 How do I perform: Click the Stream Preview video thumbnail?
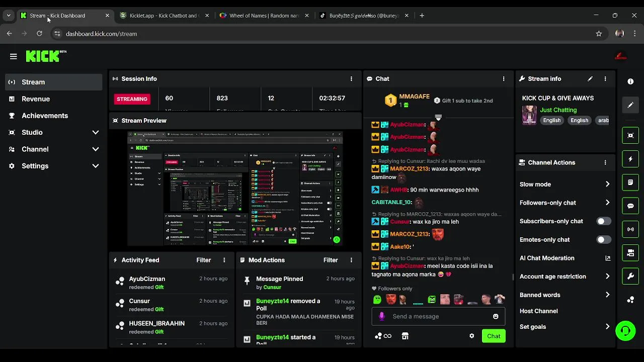click(x=235, y=189)
